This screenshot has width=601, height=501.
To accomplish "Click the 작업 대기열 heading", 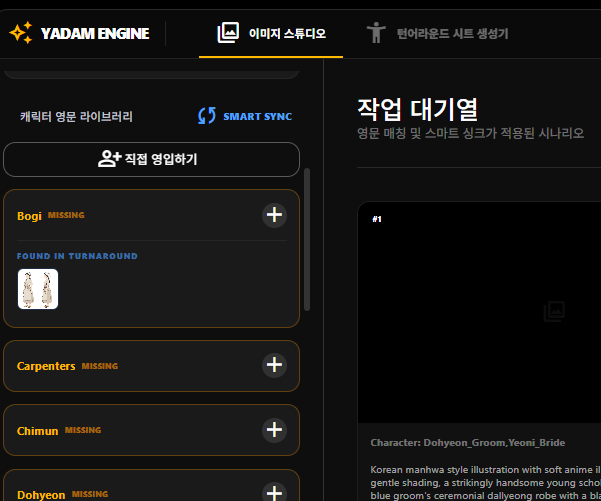I will tap(417, 109).
